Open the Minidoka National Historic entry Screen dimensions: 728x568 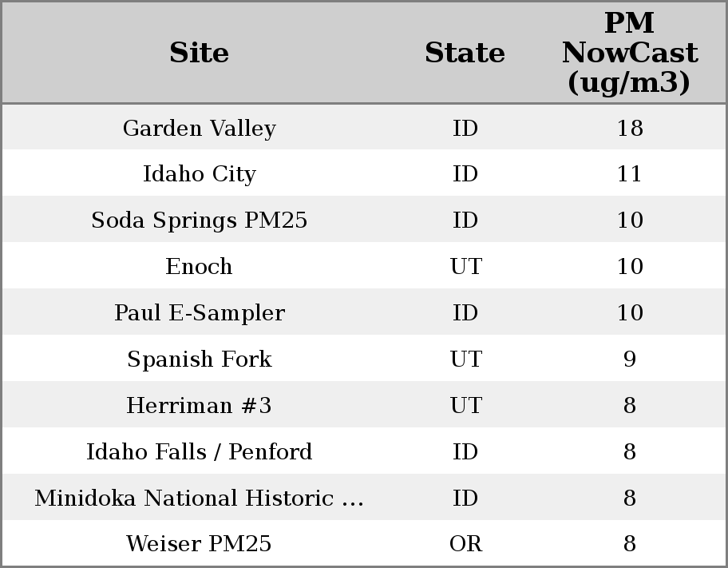[199, 498]
